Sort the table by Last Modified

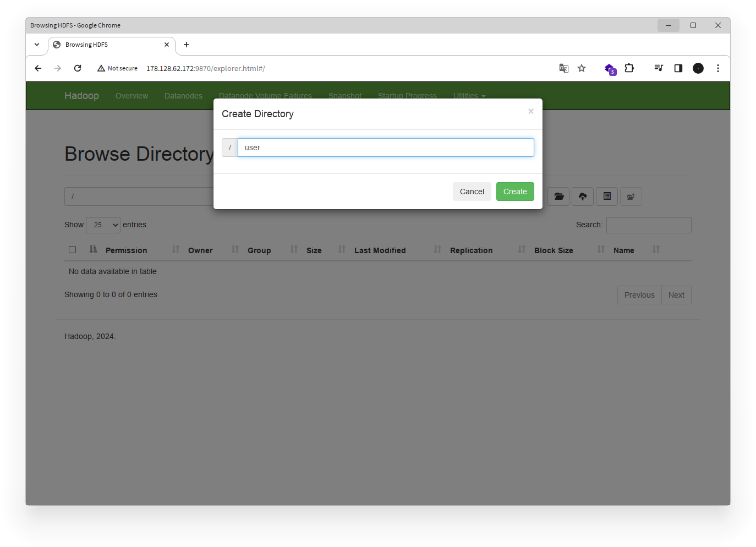380,250
